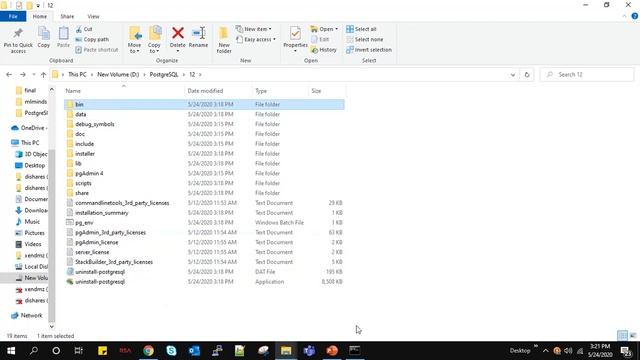Open the Move to menu
The height and width of the screenshot is (360, 640).
pos(134,40)
